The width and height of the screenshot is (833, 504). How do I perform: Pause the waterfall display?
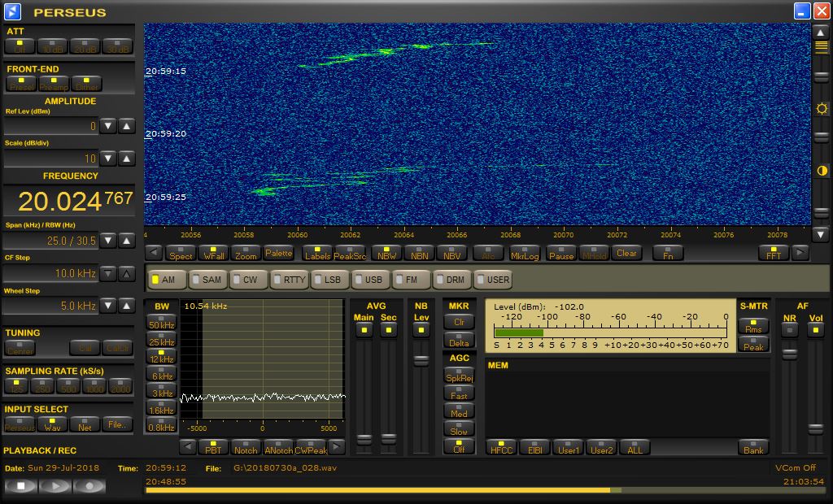561,253
